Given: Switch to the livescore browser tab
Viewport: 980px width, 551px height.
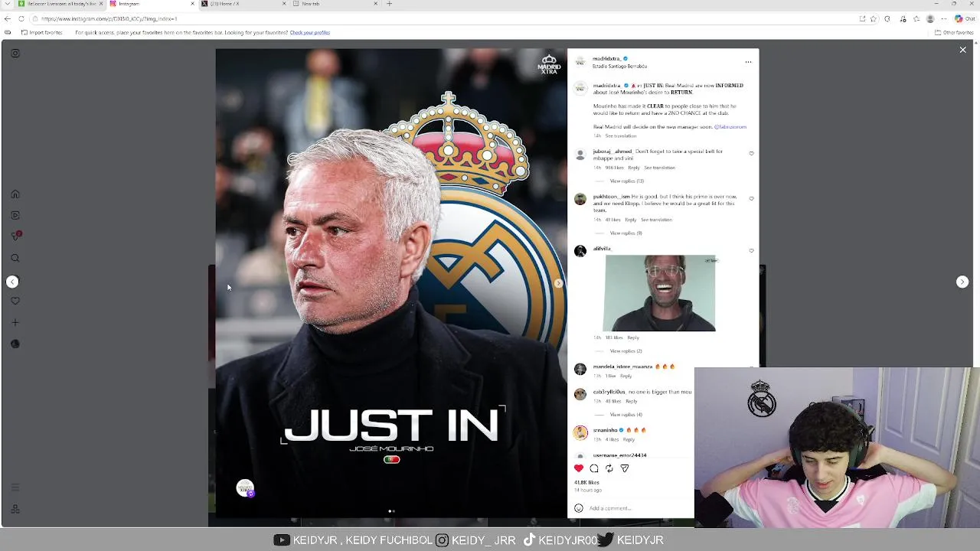Looking at the screenshot, I should pyautogui.click(x=61, y=4).
